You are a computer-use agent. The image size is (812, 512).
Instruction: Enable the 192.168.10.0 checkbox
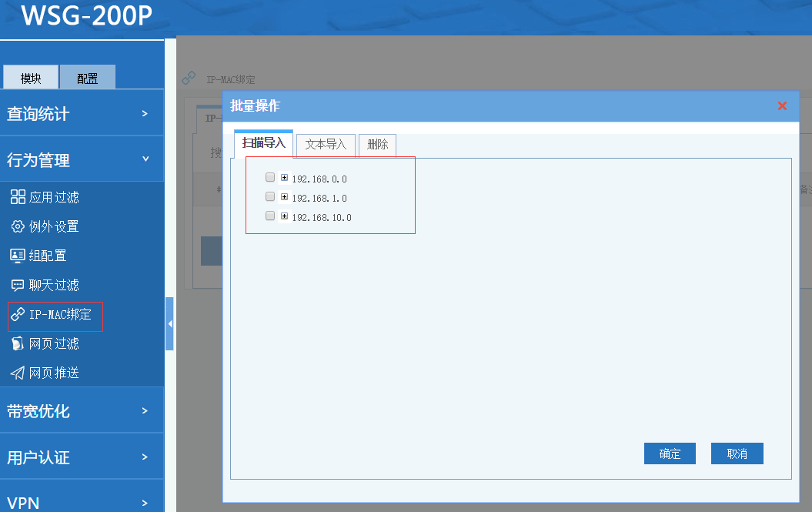click(x=270, y=216)
